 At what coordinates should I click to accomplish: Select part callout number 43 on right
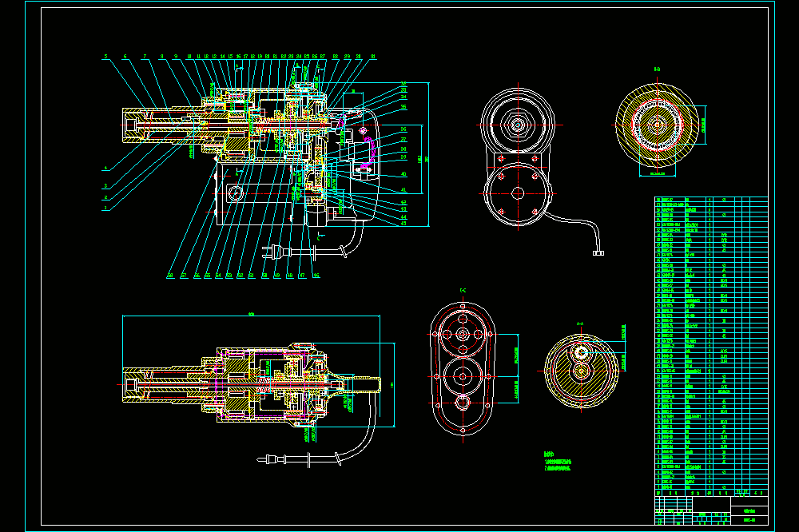point(403,209)
